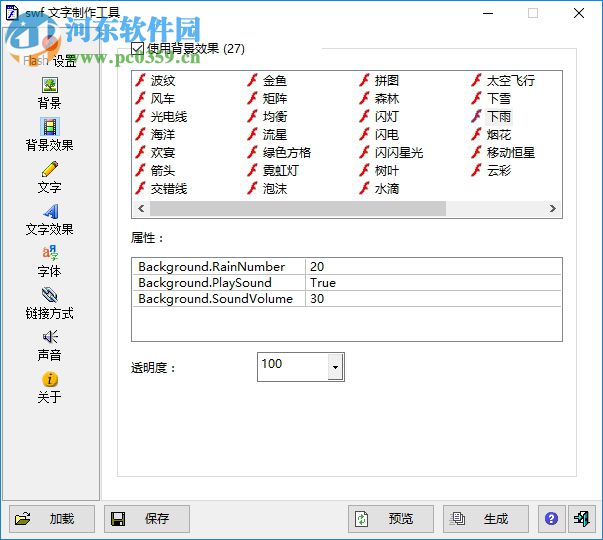Click the 保存 save button
Viewport: 603px width, 540px height.
[147, 519]
